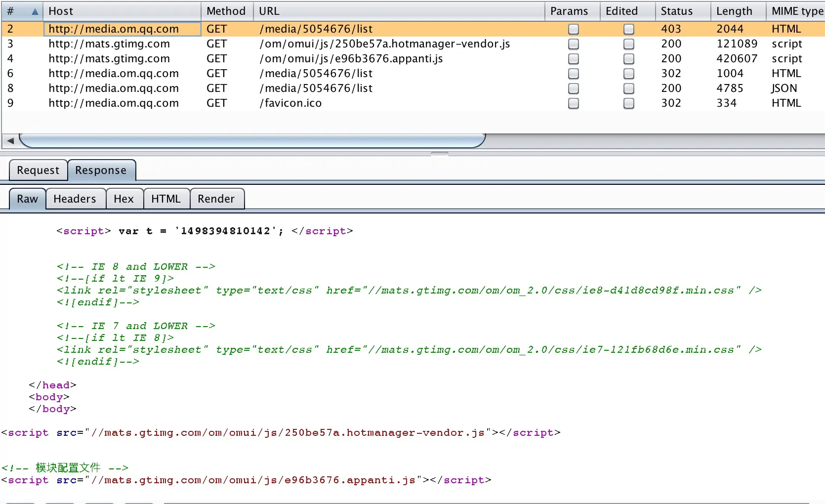The width and height of the screenshot is (825, 504).
Task: Toggle Edited checkbox for request 4
Action: click(628, 59)
